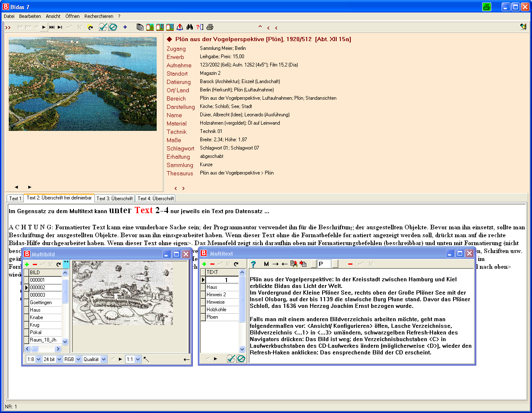Click the yellow refresh arrow in navigator
The image size is (532, 413).
click(90, 27)
